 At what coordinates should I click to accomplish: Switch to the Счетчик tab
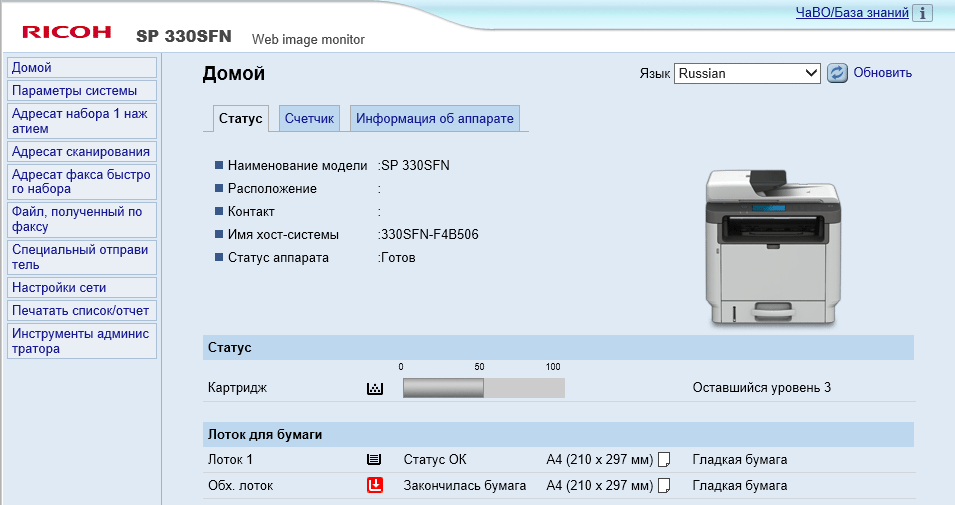[x=309, y=118]
